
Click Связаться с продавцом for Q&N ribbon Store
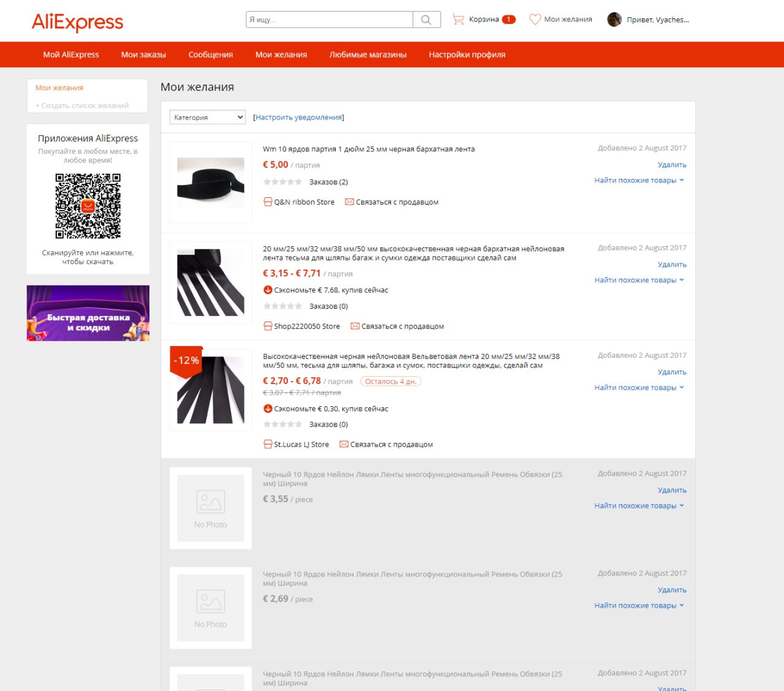click(x=397, y=202)
